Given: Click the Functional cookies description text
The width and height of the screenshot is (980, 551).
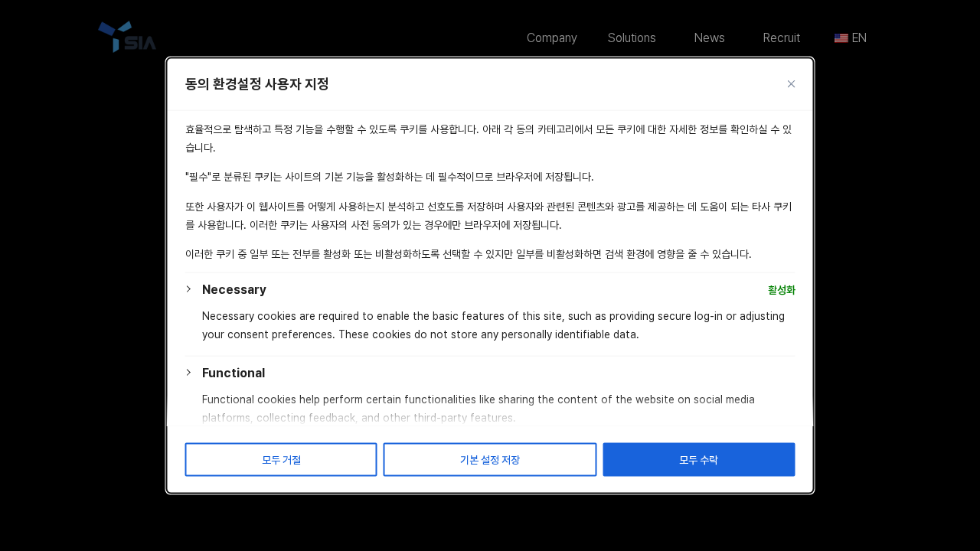Looking at the screenshot, I should (479, 408).
